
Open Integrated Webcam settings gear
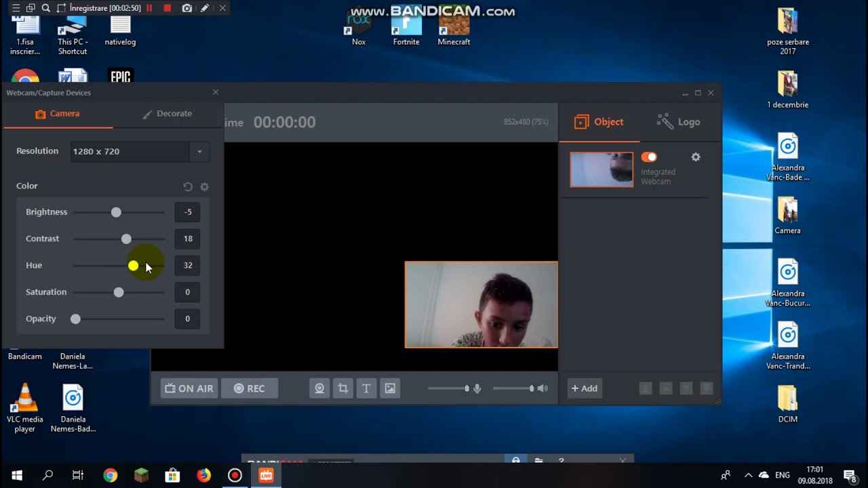pos(695,157)
